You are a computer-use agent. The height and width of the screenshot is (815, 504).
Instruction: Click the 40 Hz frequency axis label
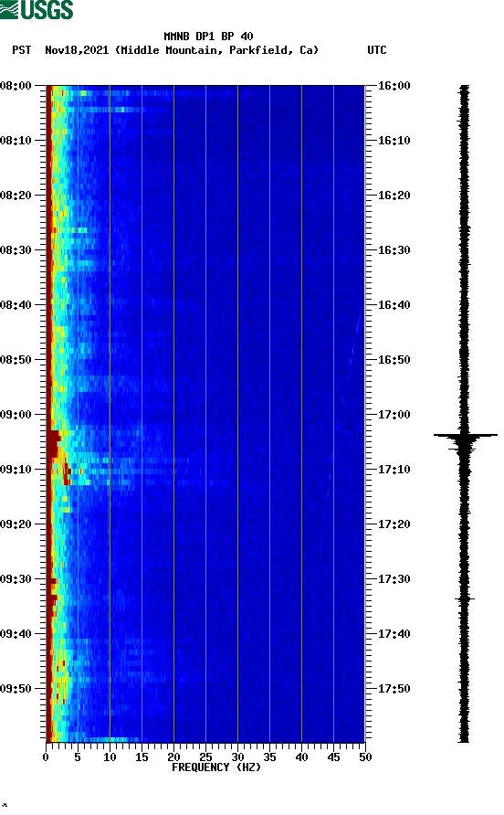[301, 757]
